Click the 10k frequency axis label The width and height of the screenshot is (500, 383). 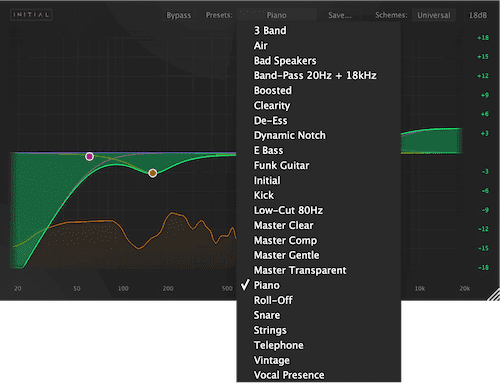420,288
